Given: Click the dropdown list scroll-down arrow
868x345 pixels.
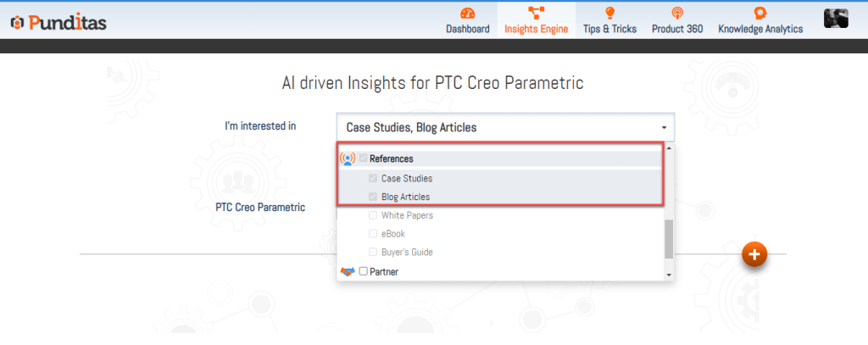Looking at the screenshot, I should (669, 275).
